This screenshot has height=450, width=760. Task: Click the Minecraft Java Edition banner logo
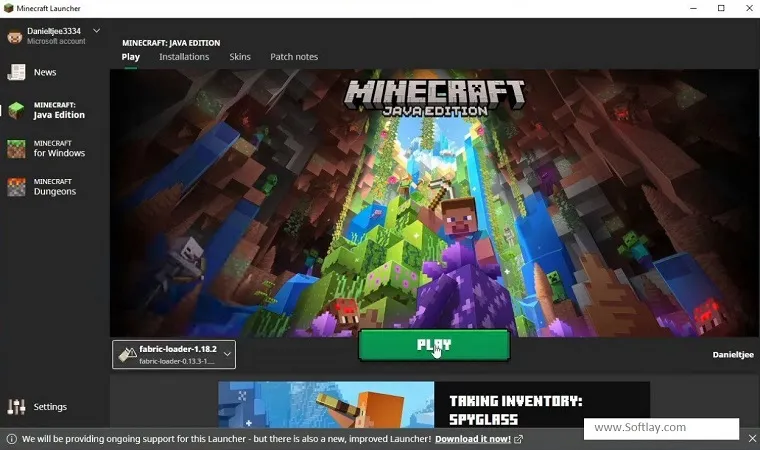pyautogui.click(x=434, y=98)
